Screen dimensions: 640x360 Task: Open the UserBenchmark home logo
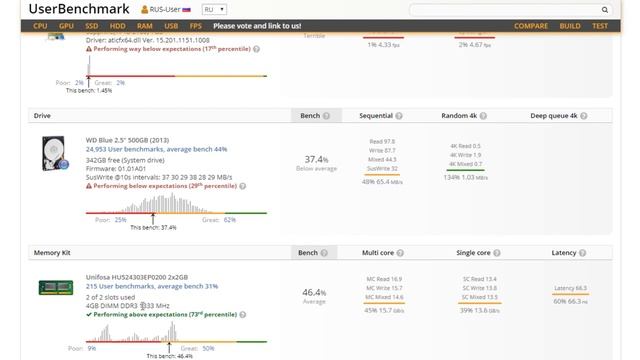pyautogui.click(x=79, y=9)
